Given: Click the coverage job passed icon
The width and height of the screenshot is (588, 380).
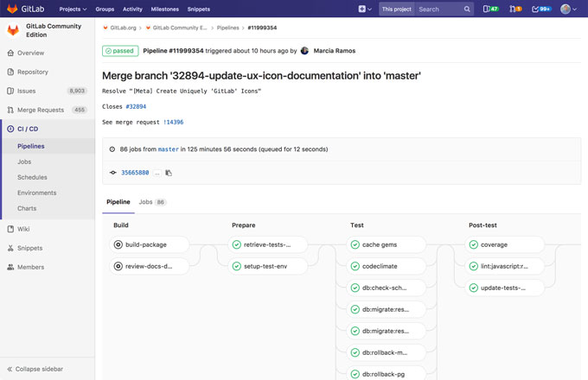Looking at the screenshot, I should (474, 244).
